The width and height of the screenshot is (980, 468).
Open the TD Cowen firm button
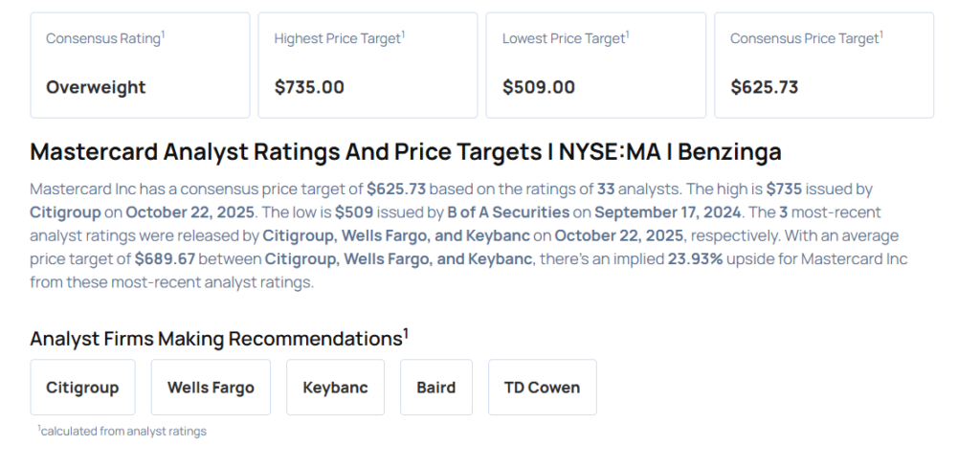click(542, 388)
